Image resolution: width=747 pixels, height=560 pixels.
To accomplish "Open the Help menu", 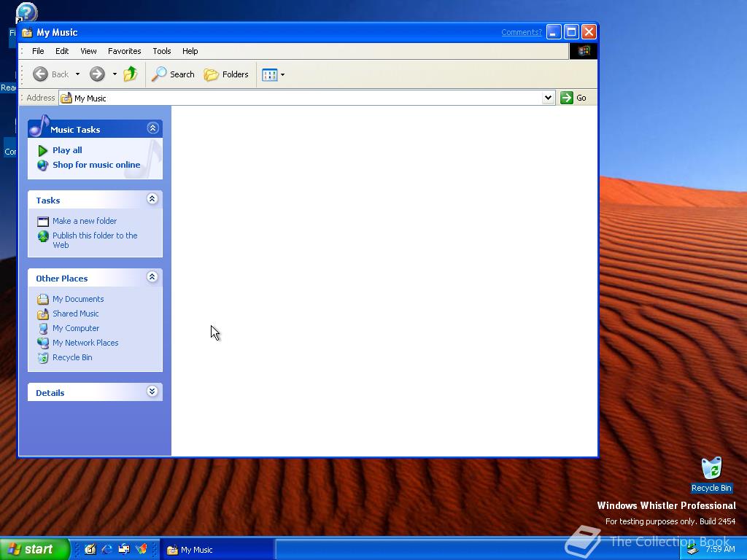I will [190, 51].
